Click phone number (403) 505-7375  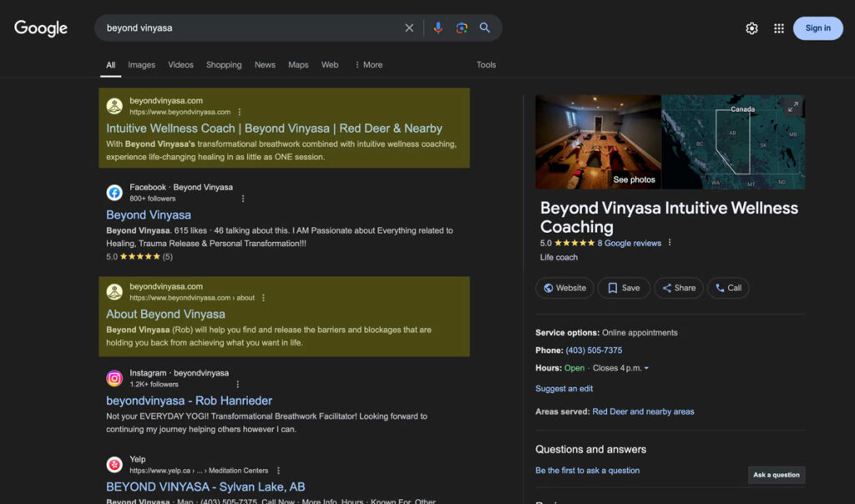(x=594, y=350)
